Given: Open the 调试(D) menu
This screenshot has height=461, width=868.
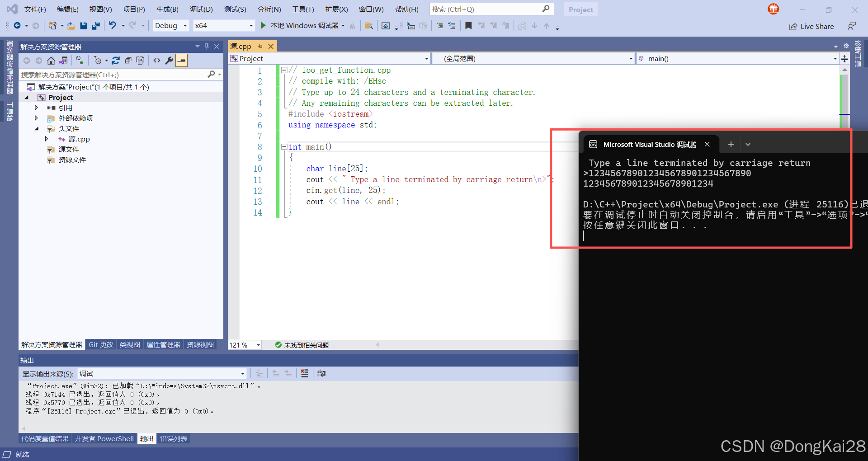Looking at the screenshot, I should pyautogui.click(x=201, y=9).
